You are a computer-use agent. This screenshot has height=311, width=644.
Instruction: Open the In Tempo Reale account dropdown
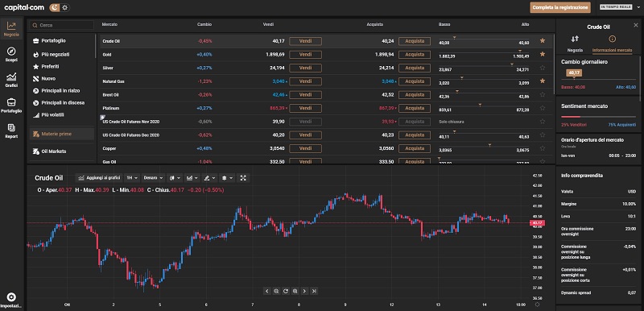click(619, 7)
